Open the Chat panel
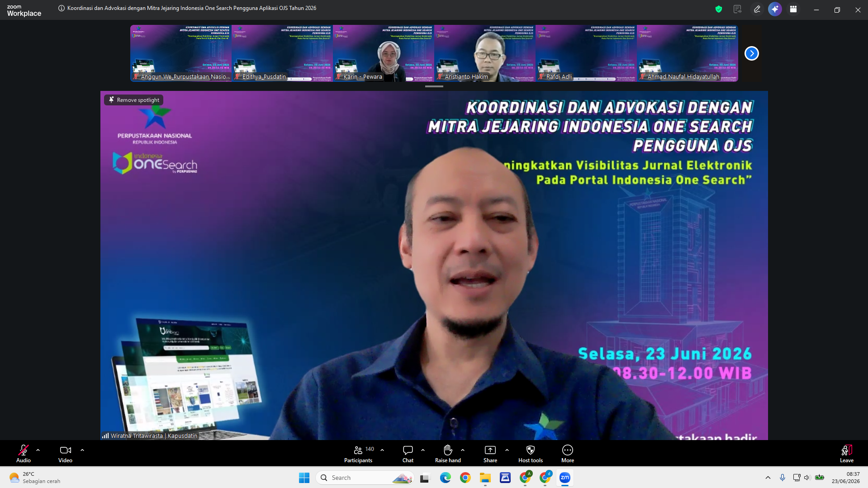Screen dimensions: 868x488 pyautogui.click(x=408, y=454)
